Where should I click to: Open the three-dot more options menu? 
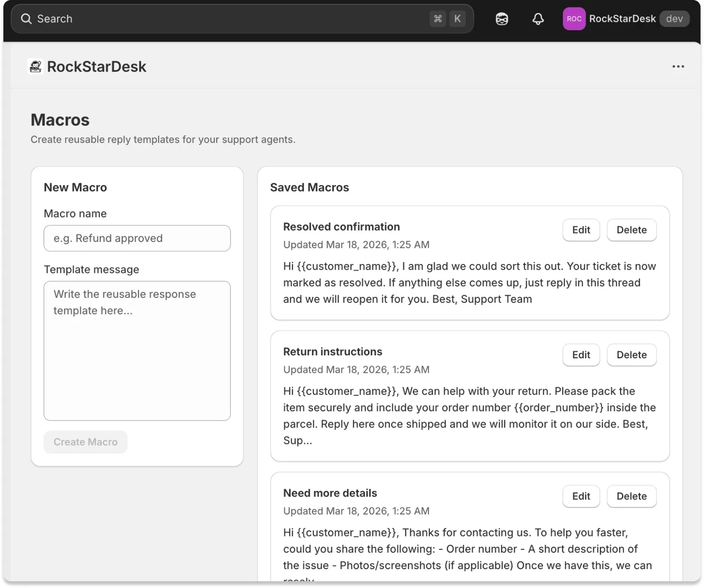678,66
